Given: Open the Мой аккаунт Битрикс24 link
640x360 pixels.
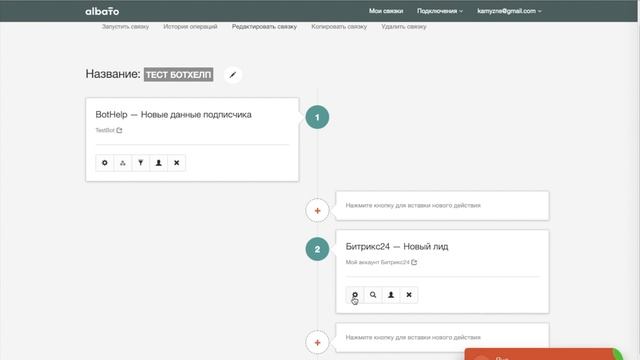Looking at the screenshot, I should tap(377, 262).
